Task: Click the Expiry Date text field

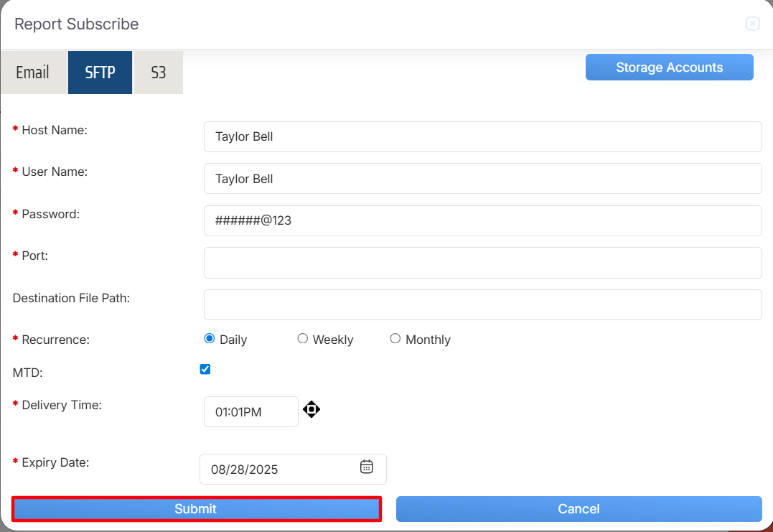Action: click(280, 470)
